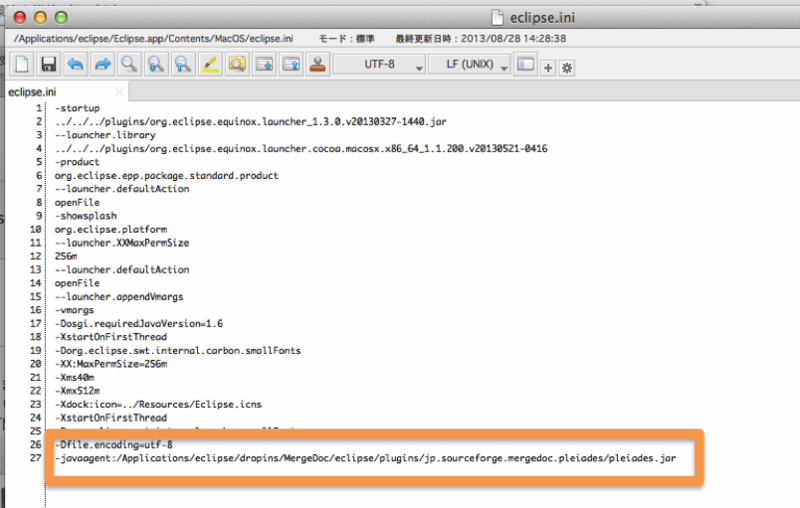Click the window icon with the down arrow
Viewport: 800px width, 508px height.
pyautogui.click(x=264, y=65)
